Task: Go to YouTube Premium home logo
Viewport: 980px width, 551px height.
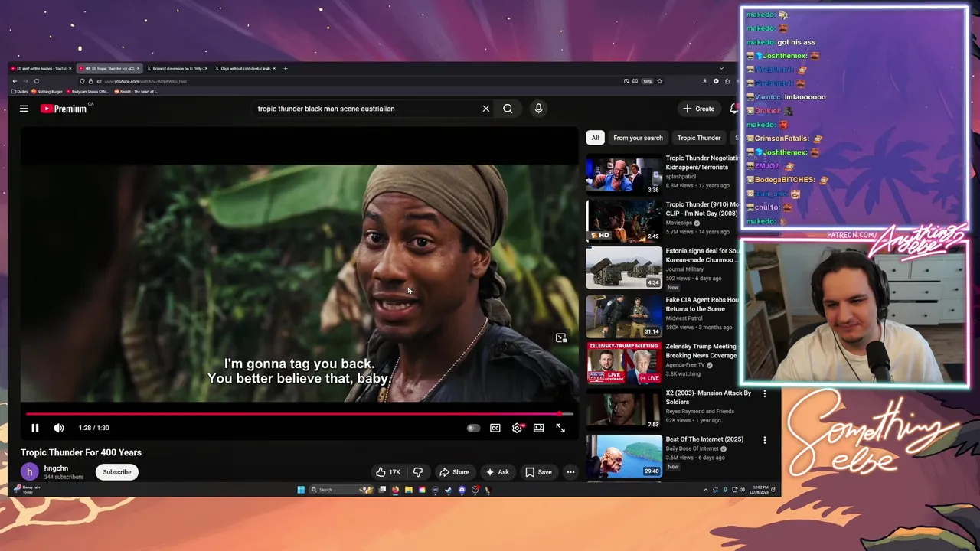Action: tap(64, 109)
